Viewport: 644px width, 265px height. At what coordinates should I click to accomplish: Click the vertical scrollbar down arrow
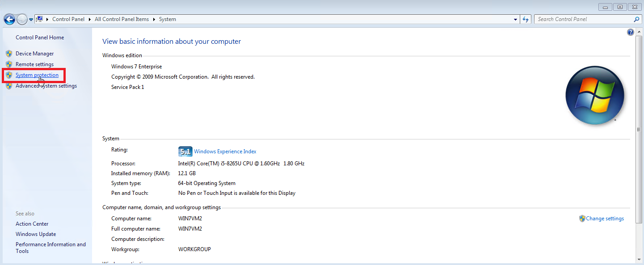coord(640,259)
